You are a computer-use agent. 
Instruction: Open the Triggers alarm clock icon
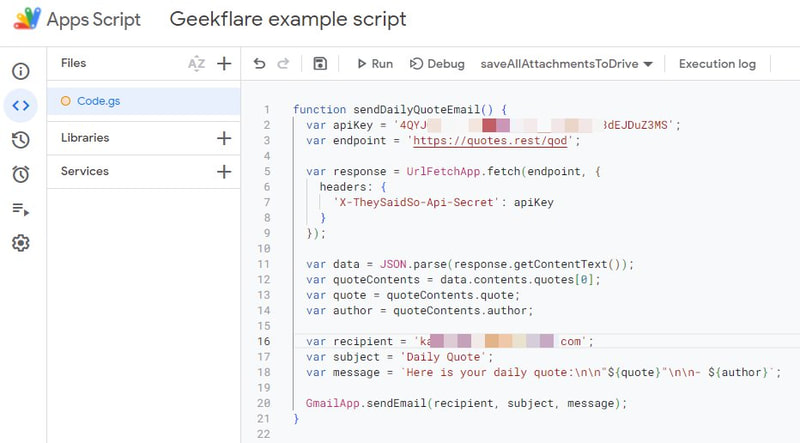[x=20, y=174]
